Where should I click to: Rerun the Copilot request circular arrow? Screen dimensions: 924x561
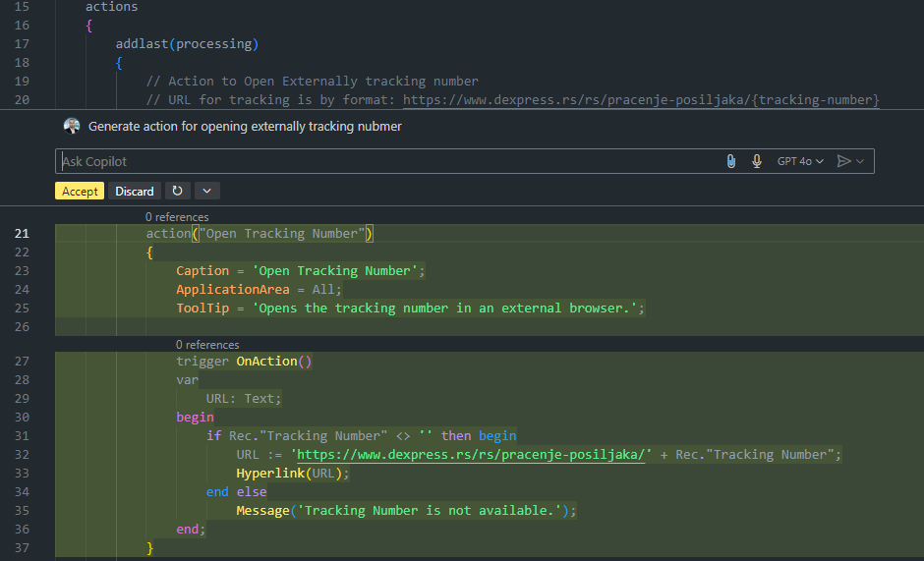click(x=177, y=191)
